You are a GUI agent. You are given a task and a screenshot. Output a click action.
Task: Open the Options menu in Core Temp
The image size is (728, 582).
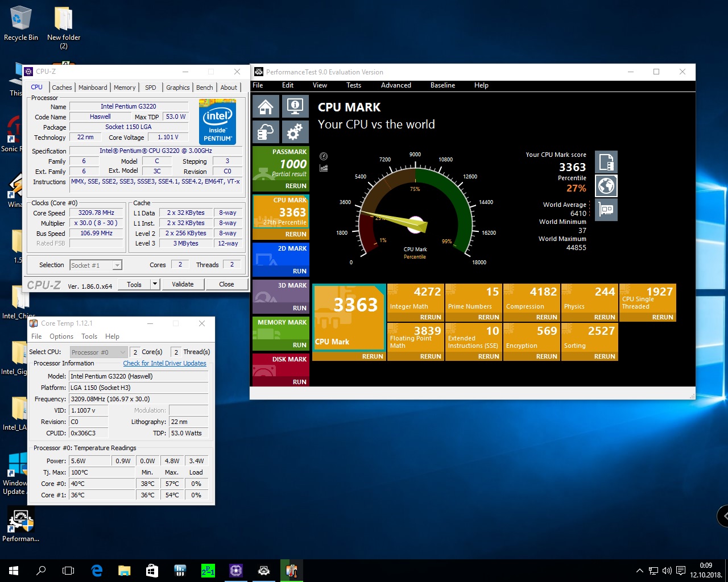[61, 336]
